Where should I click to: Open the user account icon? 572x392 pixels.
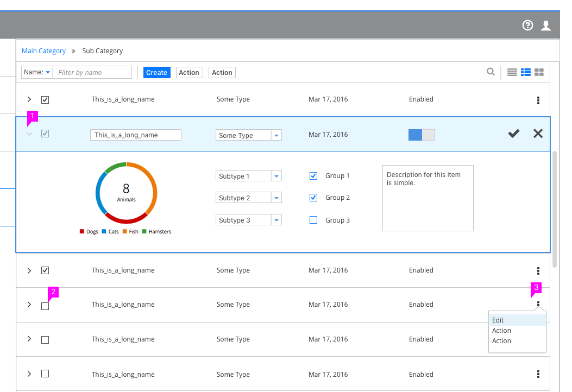coord(546,25)
